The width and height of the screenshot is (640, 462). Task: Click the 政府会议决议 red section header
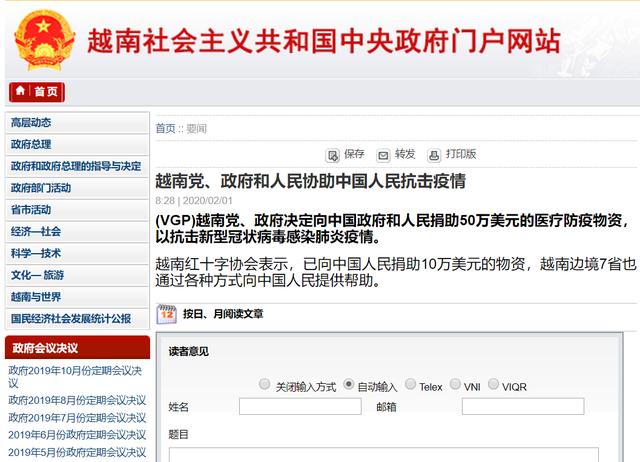[78, 348]
